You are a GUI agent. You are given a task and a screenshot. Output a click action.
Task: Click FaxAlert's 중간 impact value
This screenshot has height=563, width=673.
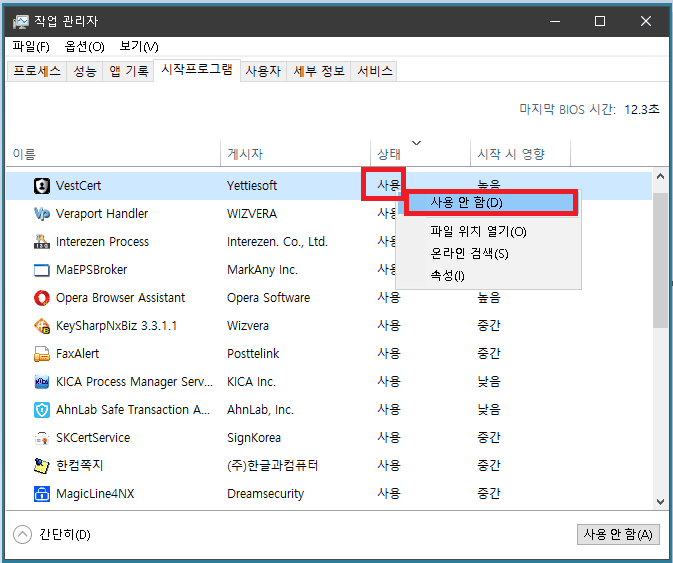tap(489, 354)
